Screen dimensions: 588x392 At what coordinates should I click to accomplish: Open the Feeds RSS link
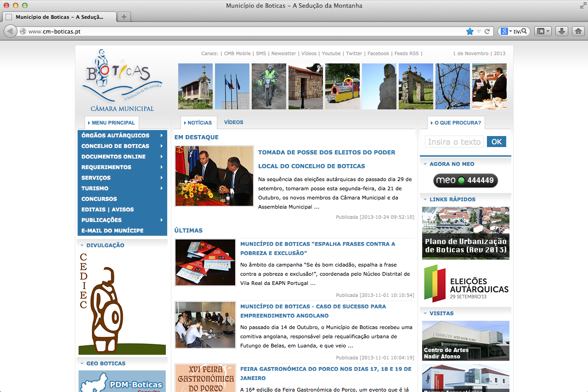click(407, 53)
